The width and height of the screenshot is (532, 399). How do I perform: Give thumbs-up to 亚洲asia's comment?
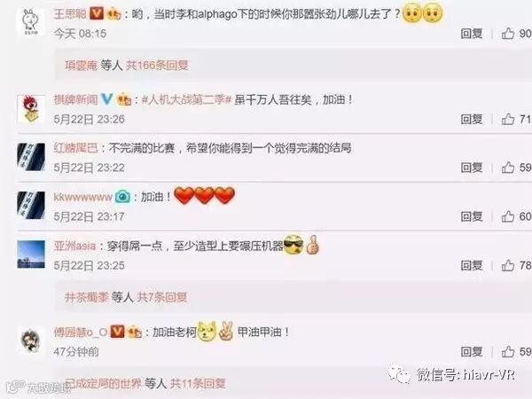click(508, 265)
